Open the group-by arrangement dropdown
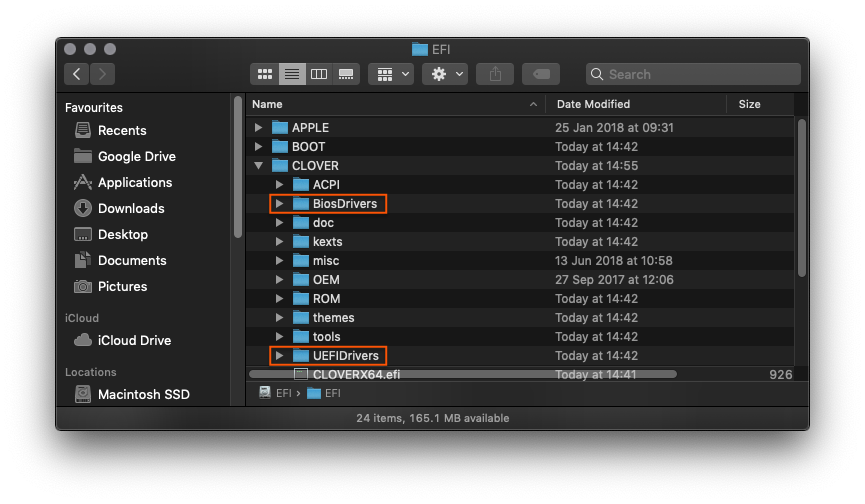The image size is (865, 504). click(392, 74)
